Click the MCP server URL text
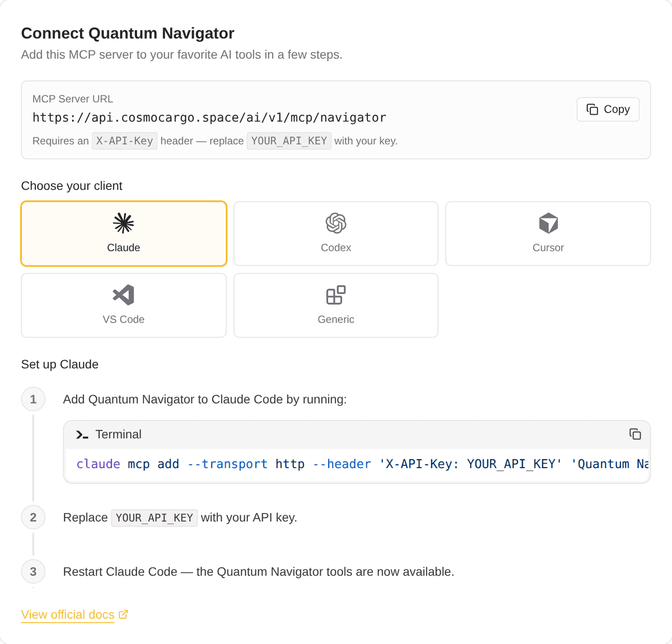This screenshot has height=644, width=672. (209, 118)
